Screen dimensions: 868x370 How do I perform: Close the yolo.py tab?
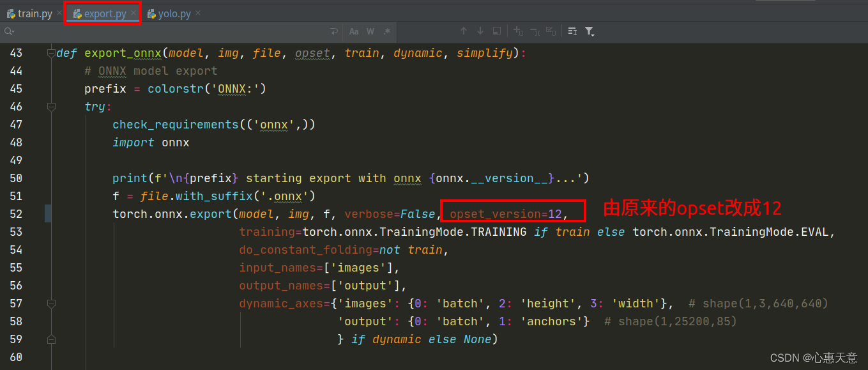(x=198, y=13)
